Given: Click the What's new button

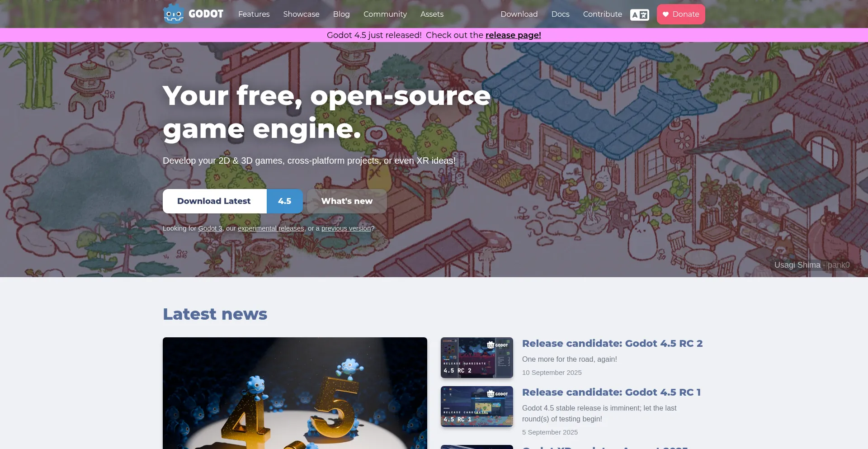Looking at the screenshot, I should [x=347, y=201].
